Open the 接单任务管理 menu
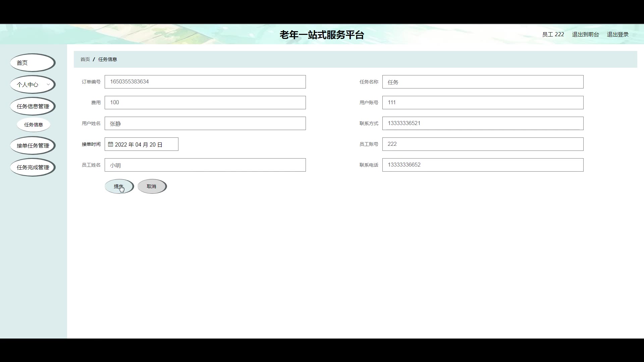644x362 pixels. coord(33,145)
